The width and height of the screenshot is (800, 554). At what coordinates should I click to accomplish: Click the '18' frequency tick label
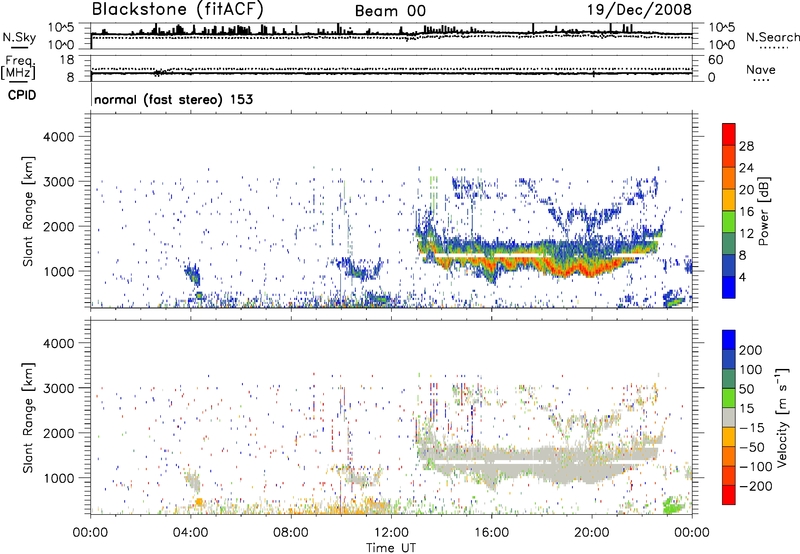(x=67, y=60)
